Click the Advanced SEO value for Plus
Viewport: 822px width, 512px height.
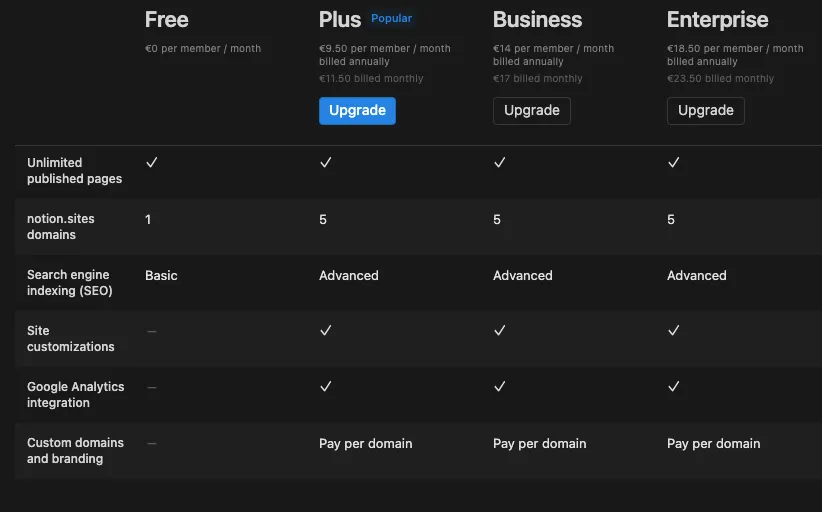[349, 276]
